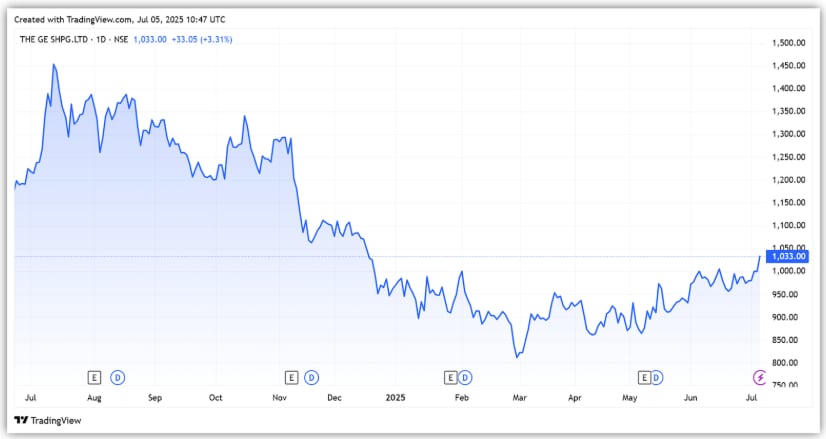Click the February earnings E marker
This screenshot has height=439, width=826.
click(449, 377)
